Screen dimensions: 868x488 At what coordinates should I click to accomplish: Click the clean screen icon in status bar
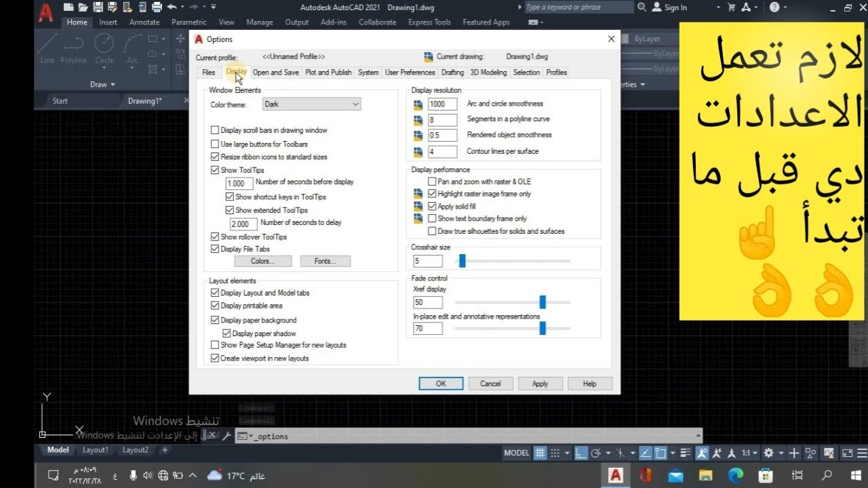(847, 453)
